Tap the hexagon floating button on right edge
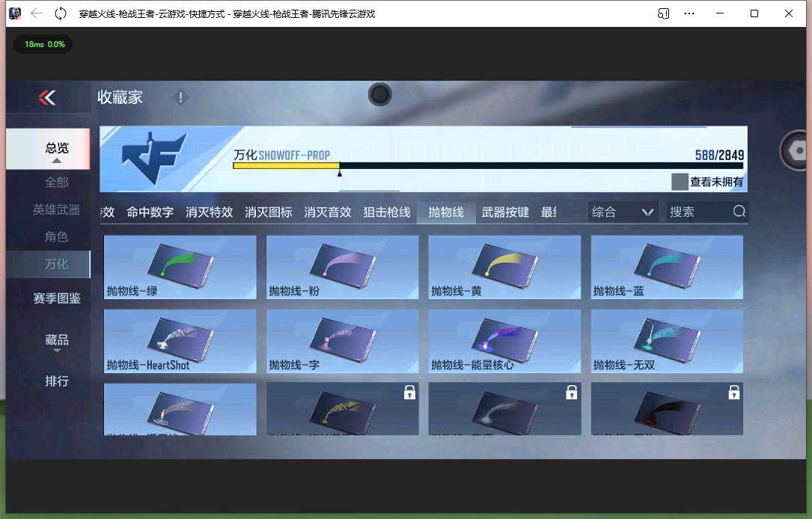 (796, 150)
